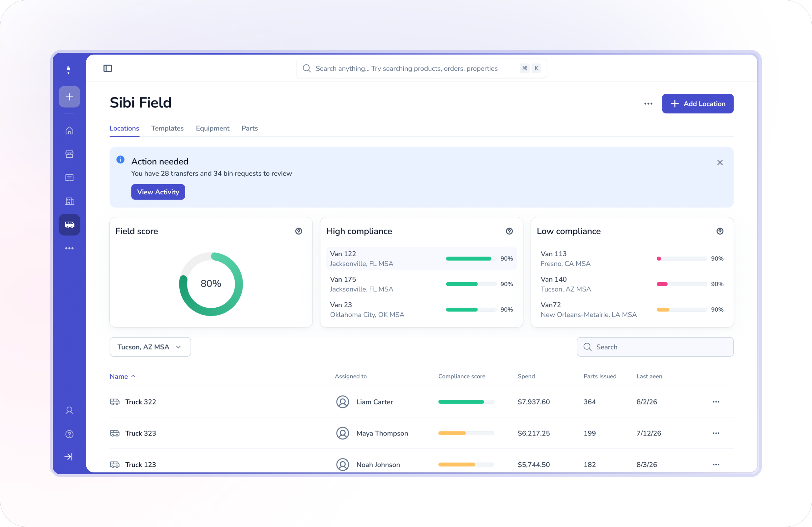Click the Truck 123 vehicle icon

coord(115,464)
